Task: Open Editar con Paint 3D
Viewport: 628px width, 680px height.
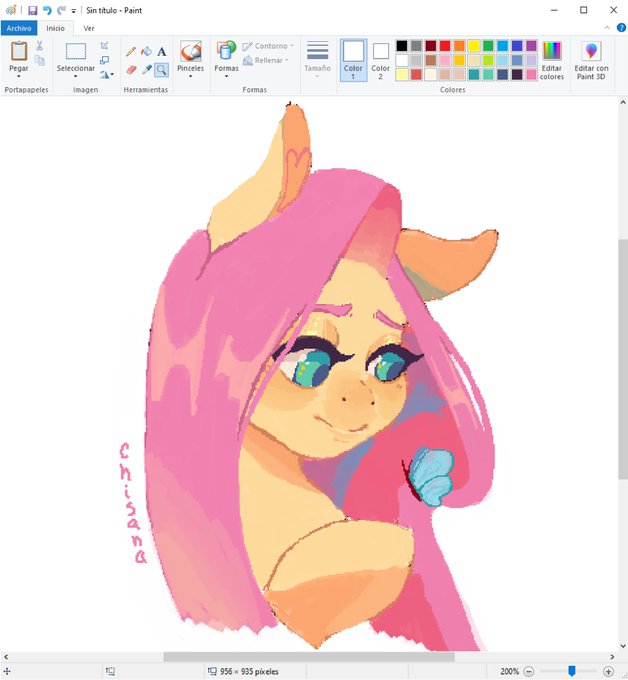Action: tap(591, 60)
